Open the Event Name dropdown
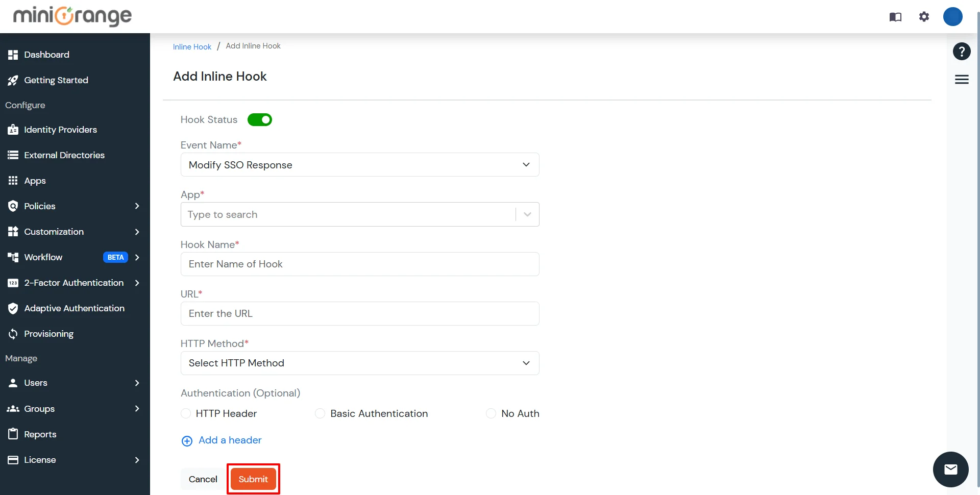The image size is (980, 495). click(x=526, y=164)
